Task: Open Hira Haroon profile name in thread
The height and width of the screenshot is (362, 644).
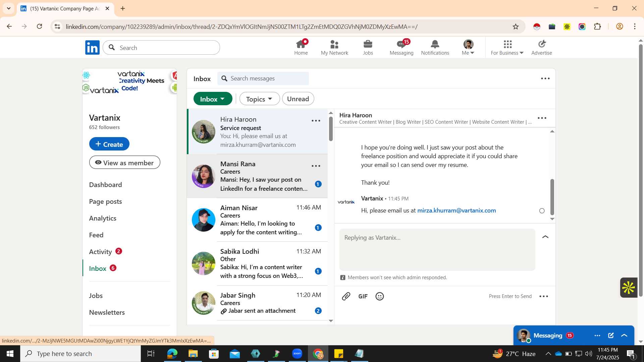Action: (356, 115)
